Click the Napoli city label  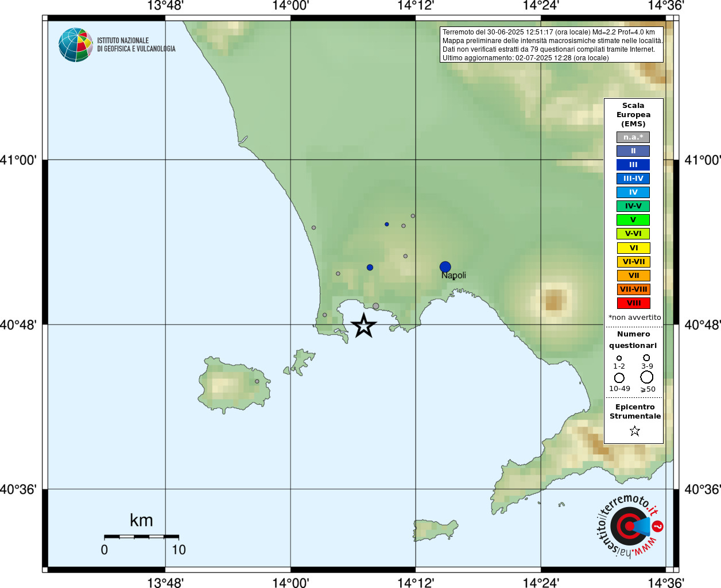tap(453, 275)
